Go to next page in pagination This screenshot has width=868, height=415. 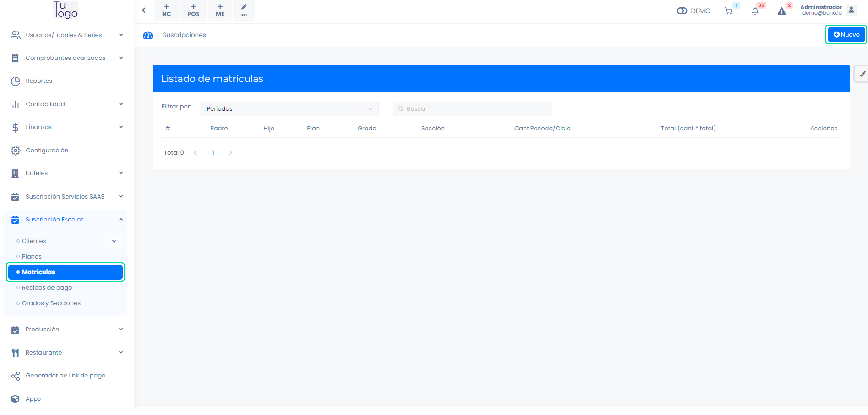(230, 153)
